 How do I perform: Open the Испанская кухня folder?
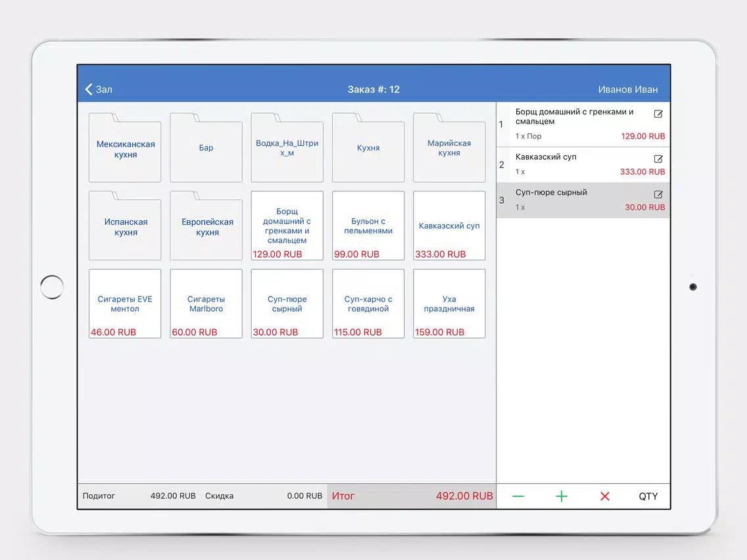[126, 226]
